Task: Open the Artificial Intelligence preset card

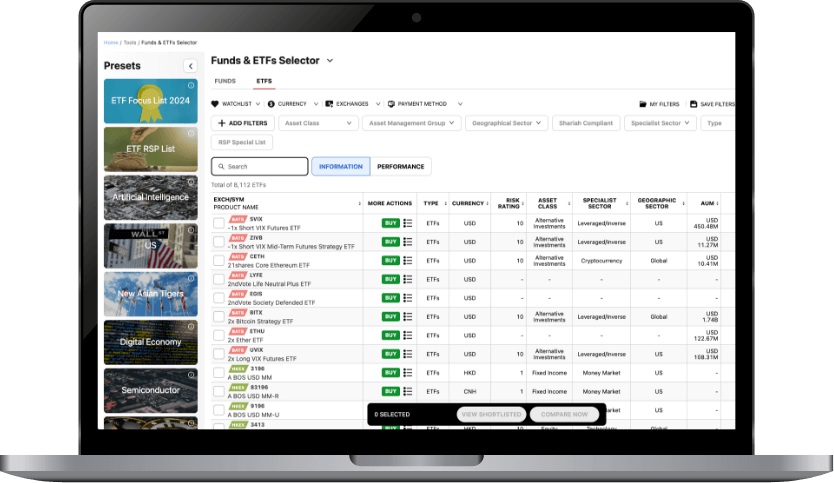Action: [x=151, y=197]
